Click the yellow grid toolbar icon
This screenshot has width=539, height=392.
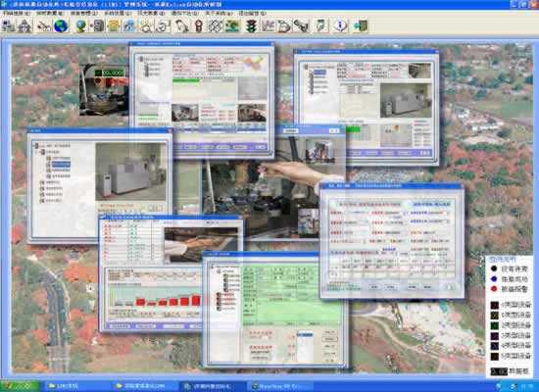[114, 25]
